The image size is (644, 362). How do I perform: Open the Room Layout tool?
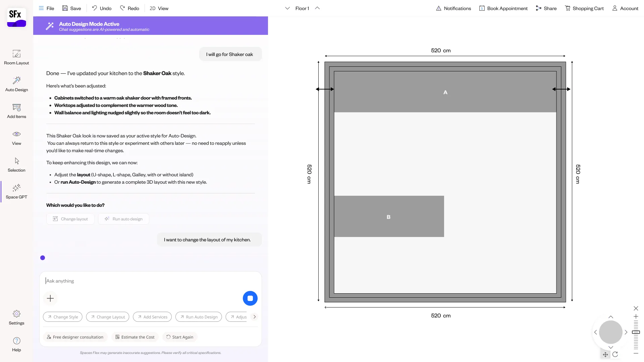click(x=16, y=57)
